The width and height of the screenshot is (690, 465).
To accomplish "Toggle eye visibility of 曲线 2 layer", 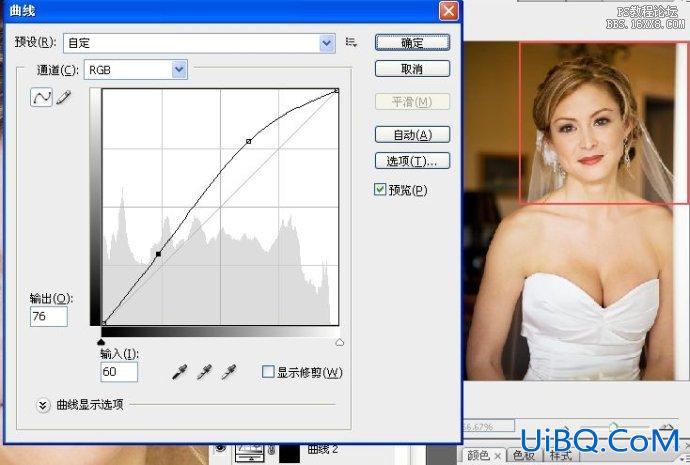I will (x=221, y=448).
